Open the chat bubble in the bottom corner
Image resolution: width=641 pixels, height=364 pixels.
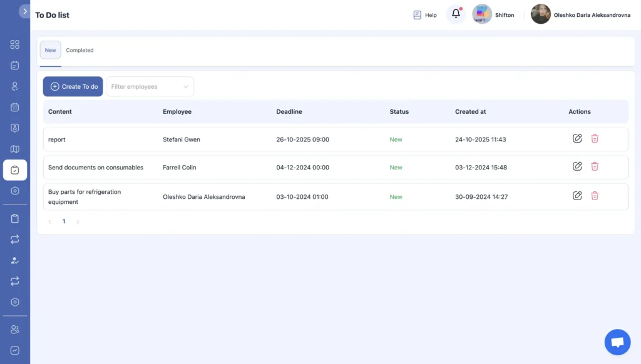[617, 341]
